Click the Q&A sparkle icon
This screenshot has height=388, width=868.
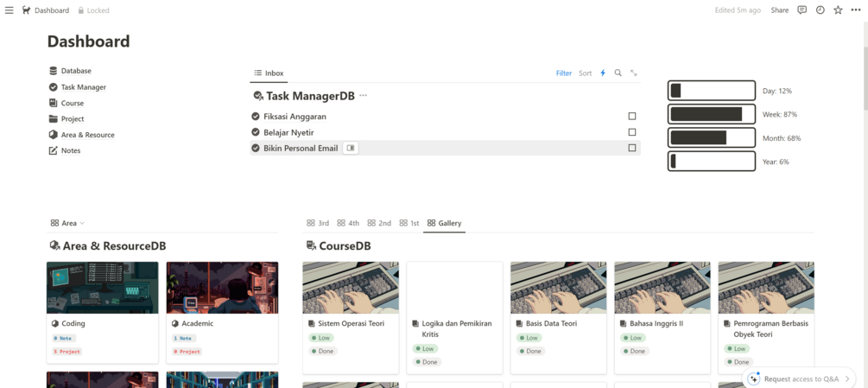pyautogui.click(x=753, y=378)
